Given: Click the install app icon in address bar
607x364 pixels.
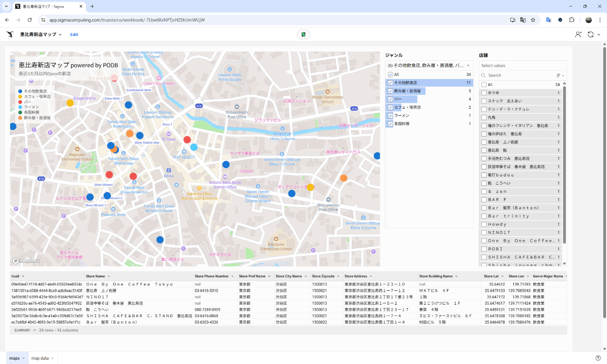Looking at the screenshot, I should tap(513, 20).
